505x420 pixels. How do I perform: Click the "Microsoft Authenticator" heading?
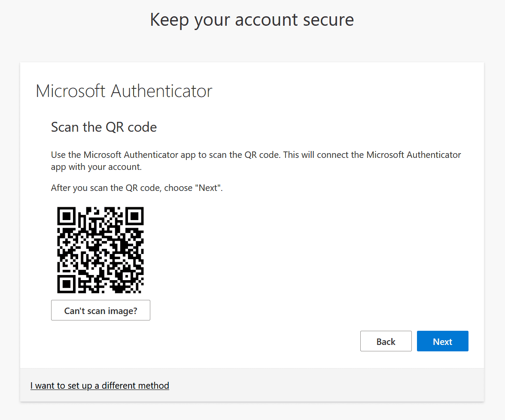(x=124, y=91)
